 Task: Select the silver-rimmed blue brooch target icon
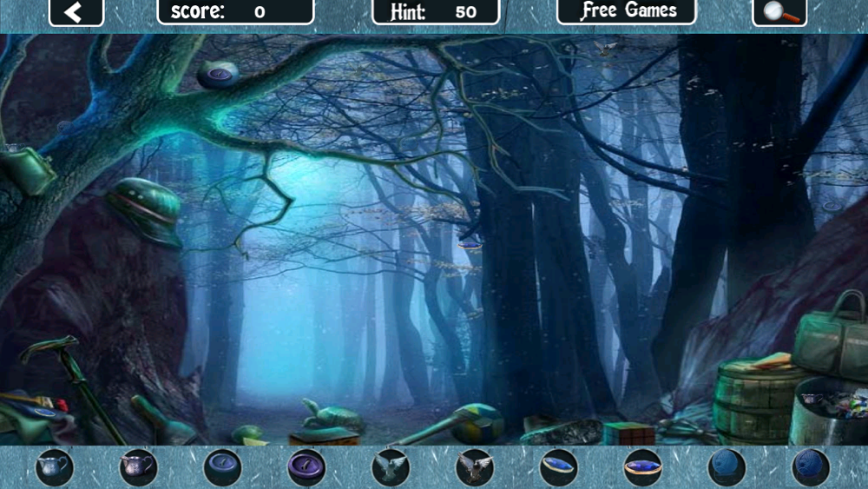558,467
